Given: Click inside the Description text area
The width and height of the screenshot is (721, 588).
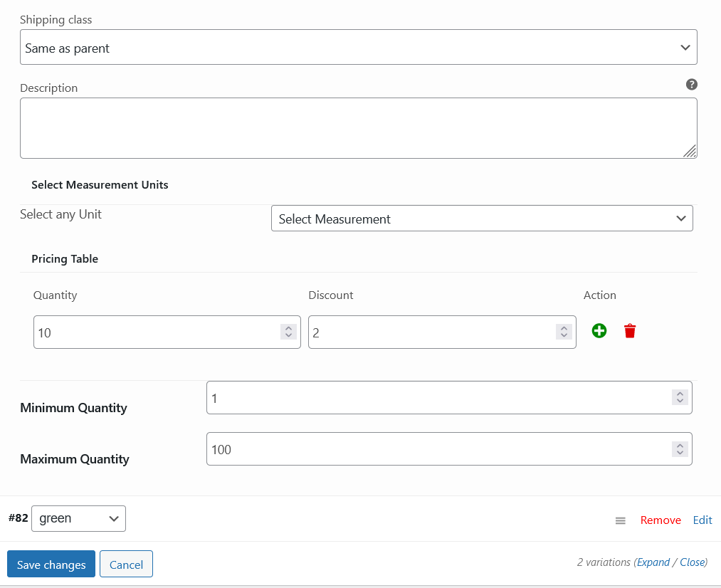Looking at the screenshot, I should pos(349,128).
